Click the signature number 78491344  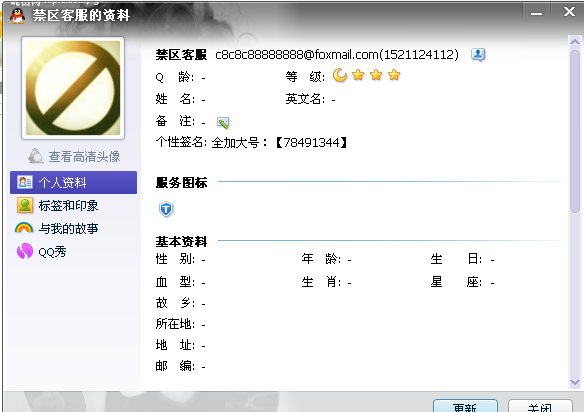(311, 143)
